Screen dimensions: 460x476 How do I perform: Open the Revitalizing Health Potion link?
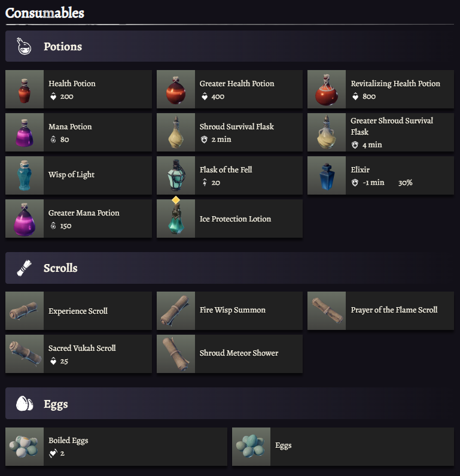click(x=395, y=84)
